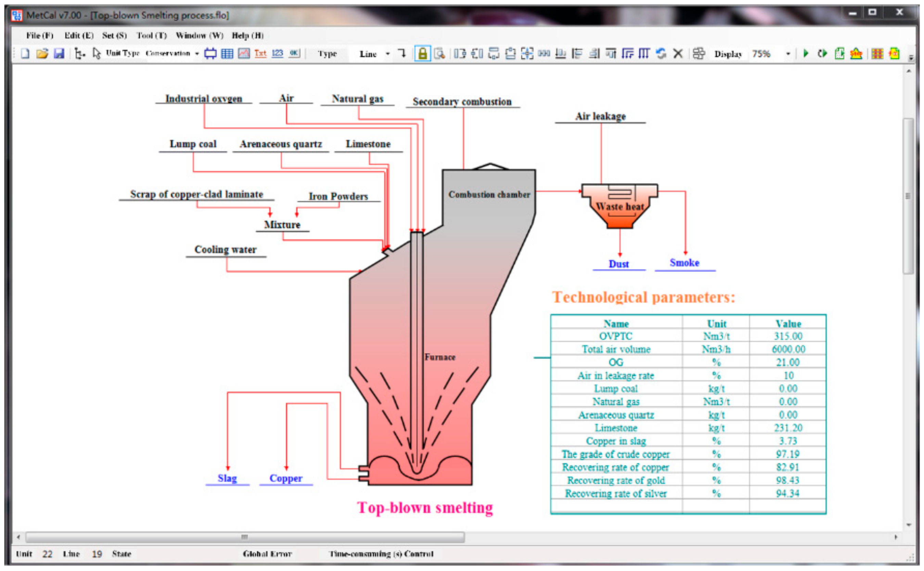924x571 pixels.
Task: Click the chart graph icon
Action: tap(243, 54)
